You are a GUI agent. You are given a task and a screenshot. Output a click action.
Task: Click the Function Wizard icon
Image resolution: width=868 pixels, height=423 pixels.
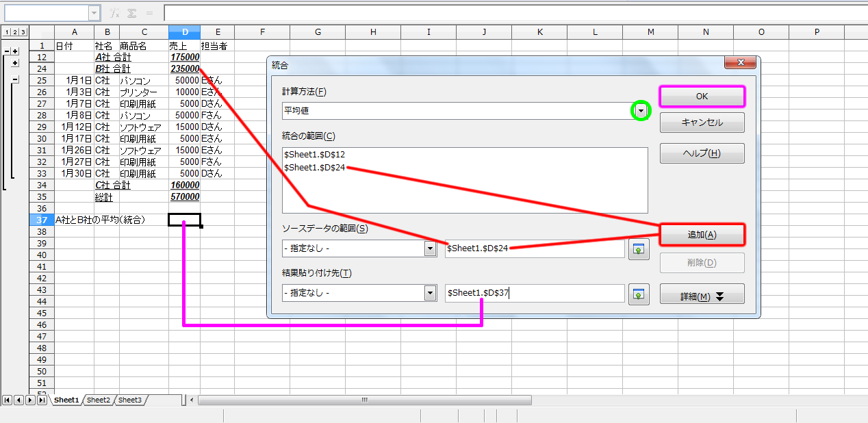tap(116, 13)
